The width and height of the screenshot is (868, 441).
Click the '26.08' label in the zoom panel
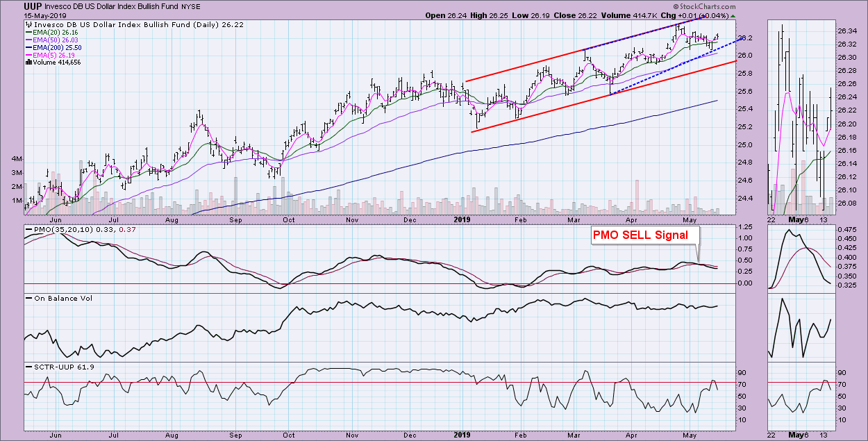point(848,203)
